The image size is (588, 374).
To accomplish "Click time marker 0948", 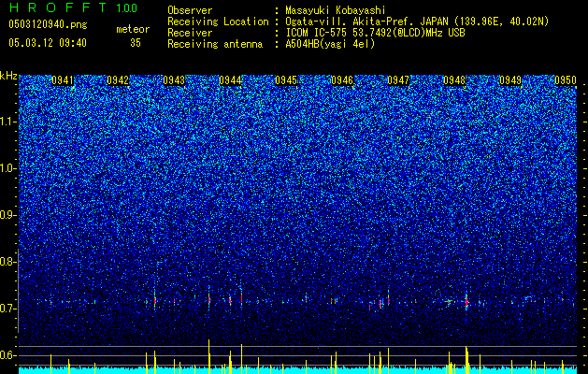I will (454, 80).
